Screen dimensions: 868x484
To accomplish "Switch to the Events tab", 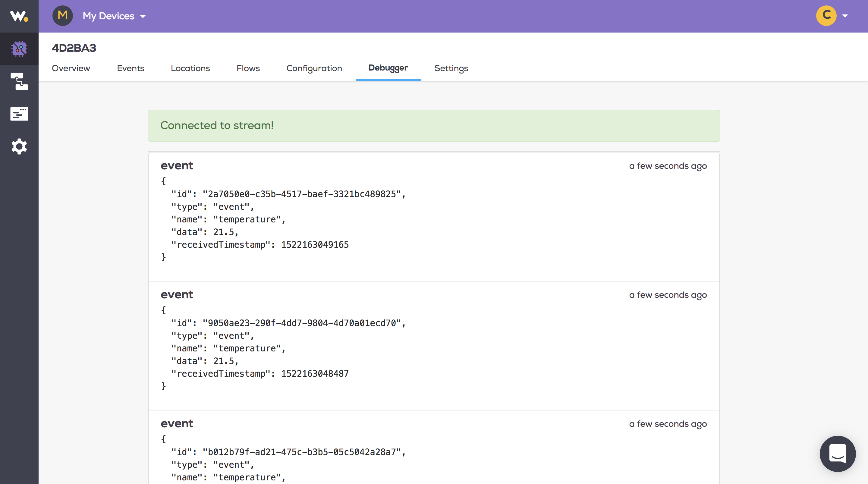I will pos(131,68).
